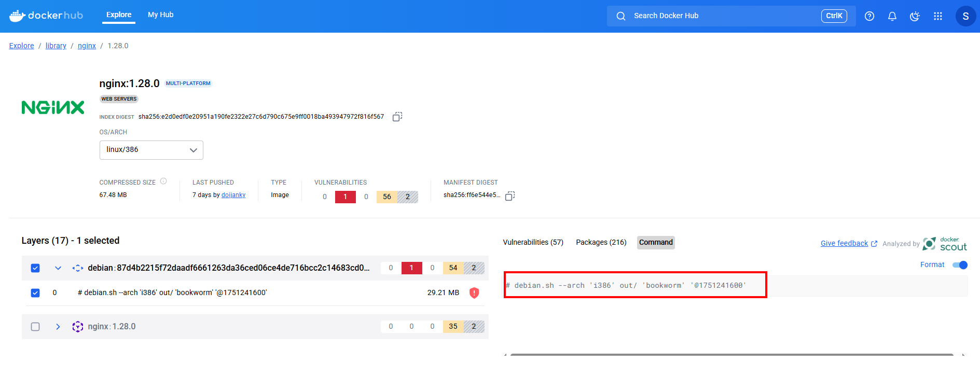
Task: Click the Give feedback link
Action: [x=844, y=244]
